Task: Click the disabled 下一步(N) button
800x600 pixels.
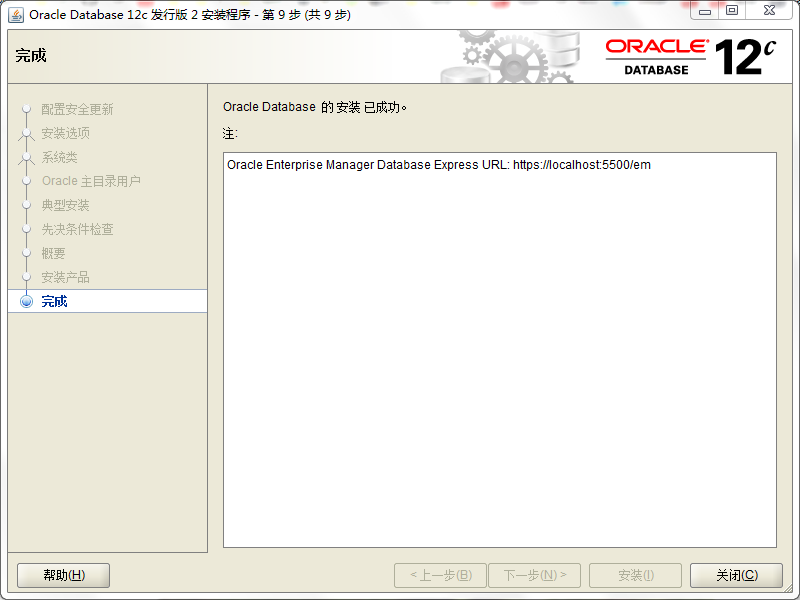Action: coord(535,576)
